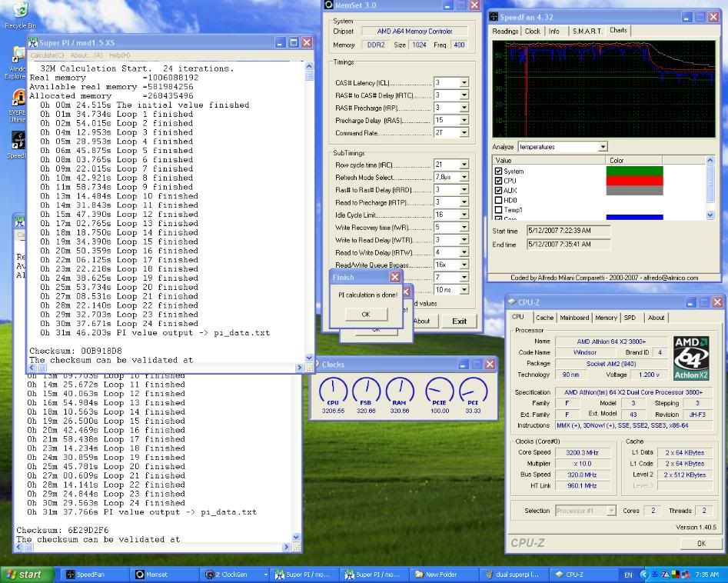Viewport: 728px width, 583px height.
Task: Click the RAM clock gauge dial
Action: pos(400,392)
